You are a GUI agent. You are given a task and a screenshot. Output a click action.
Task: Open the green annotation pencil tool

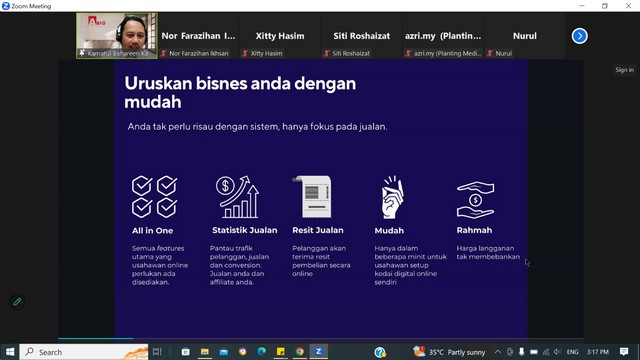(x=17, y=302)
